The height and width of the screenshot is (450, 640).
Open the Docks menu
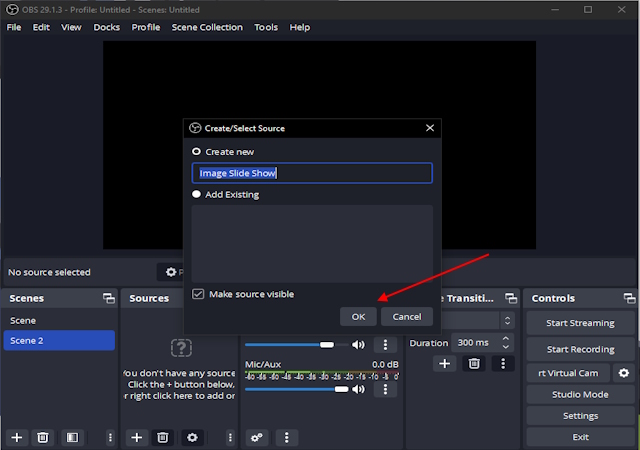click(x=107, y=27)
